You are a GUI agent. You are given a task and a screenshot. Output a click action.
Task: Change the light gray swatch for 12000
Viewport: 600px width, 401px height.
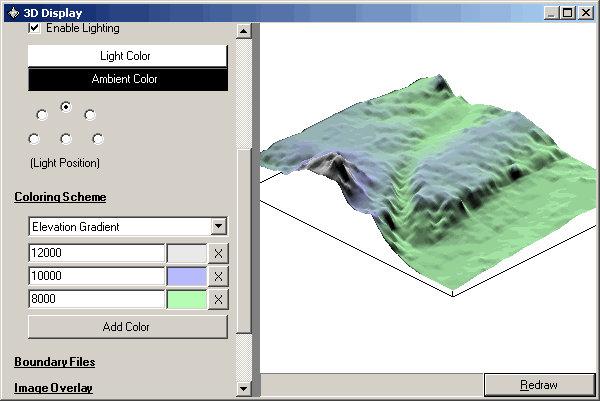pos(187,253)
